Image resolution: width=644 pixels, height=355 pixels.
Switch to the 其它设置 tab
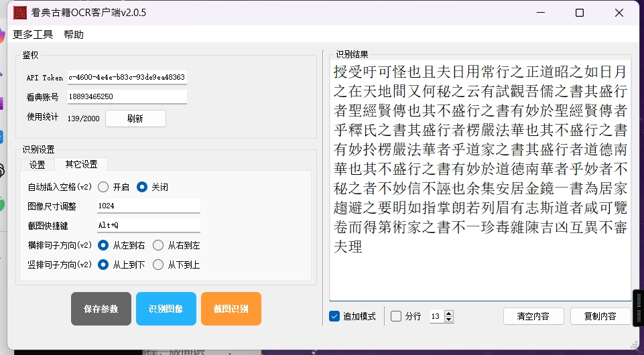pos(81,164)
